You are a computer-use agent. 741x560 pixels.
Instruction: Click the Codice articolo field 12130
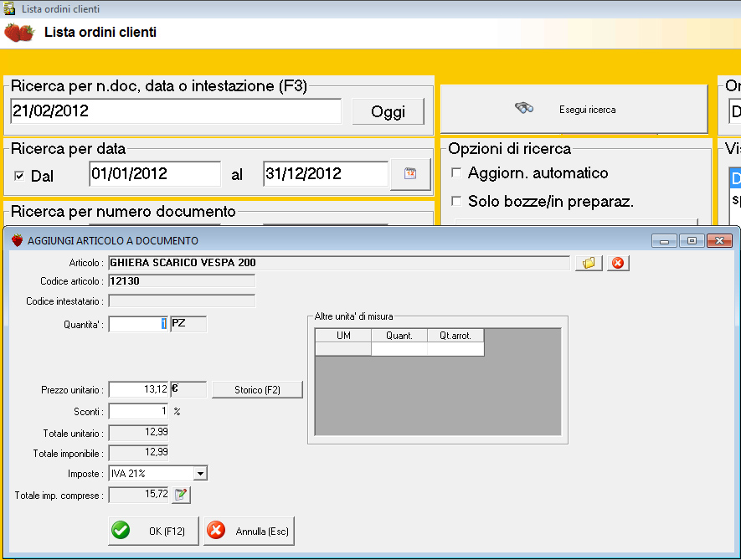pyautogui.click(x=182, y=281)
